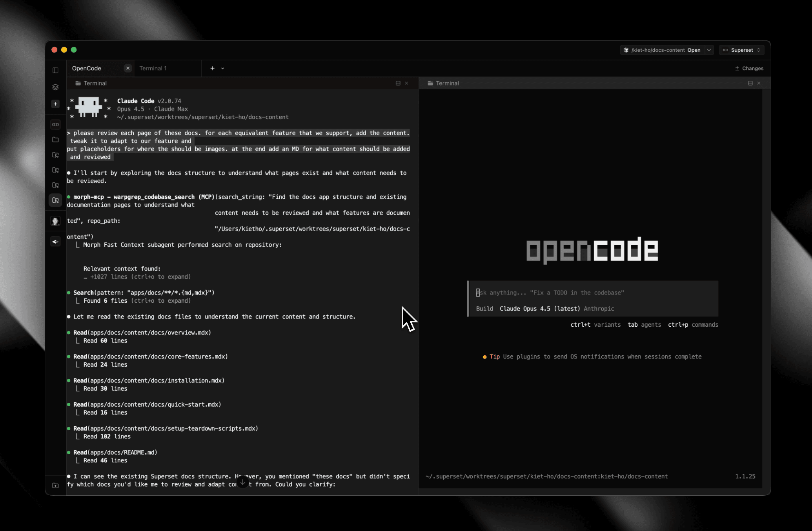Split the right Terminal pane
812x531 pixels.
750,83
